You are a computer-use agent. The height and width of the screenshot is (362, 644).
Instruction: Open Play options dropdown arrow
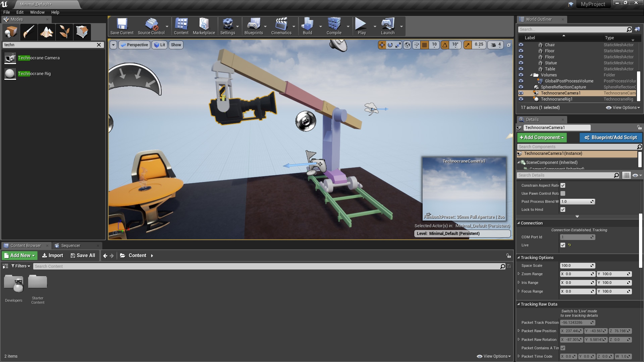[375, 26]
